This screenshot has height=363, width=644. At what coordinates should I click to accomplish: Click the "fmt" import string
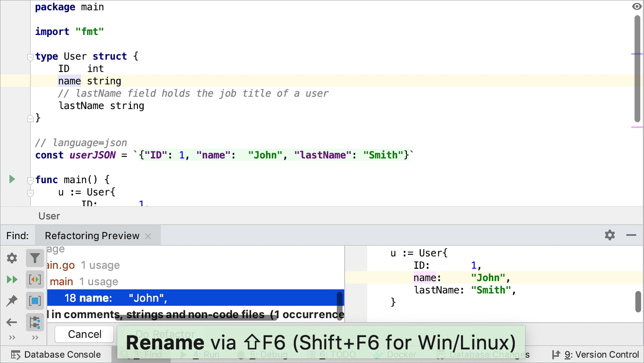click(x=90, y=32)
